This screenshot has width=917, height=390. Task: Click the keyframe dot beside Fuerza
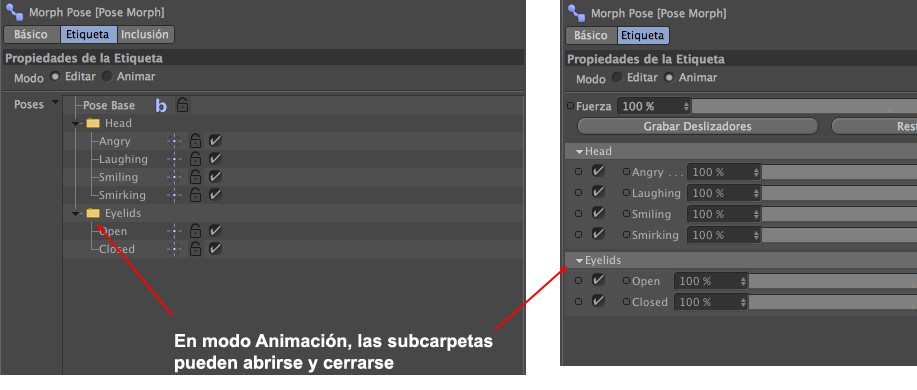tap(571, 106)
